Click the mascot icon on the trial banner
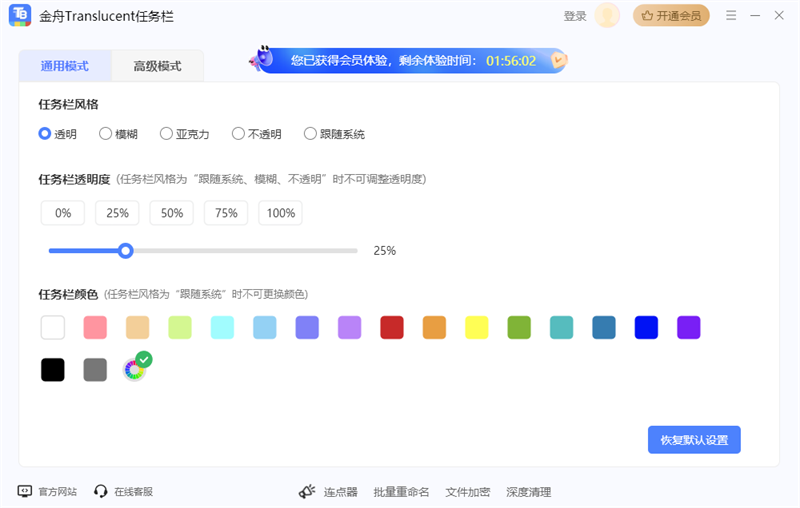This screenshot has height=508, width=800. (262, 58)
